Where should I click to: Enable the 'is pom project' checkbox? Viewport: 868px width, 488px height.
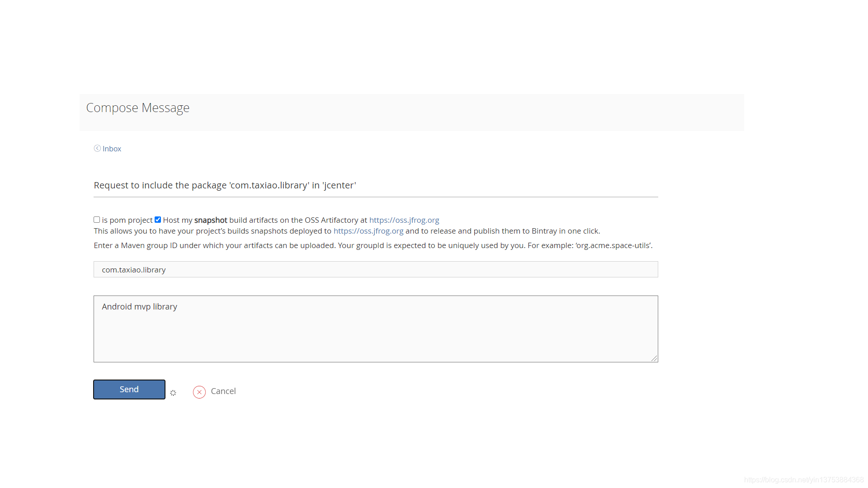97,220
